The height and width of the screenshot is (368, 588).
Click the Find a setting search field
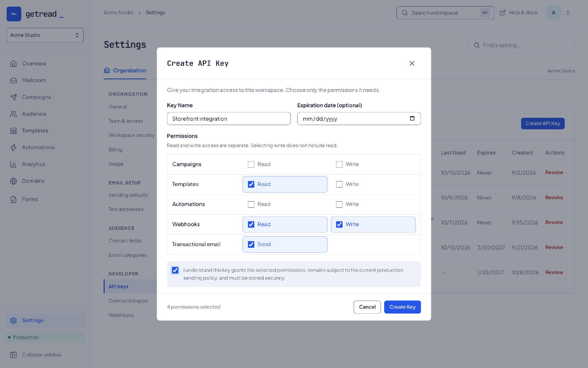point(522,45)
